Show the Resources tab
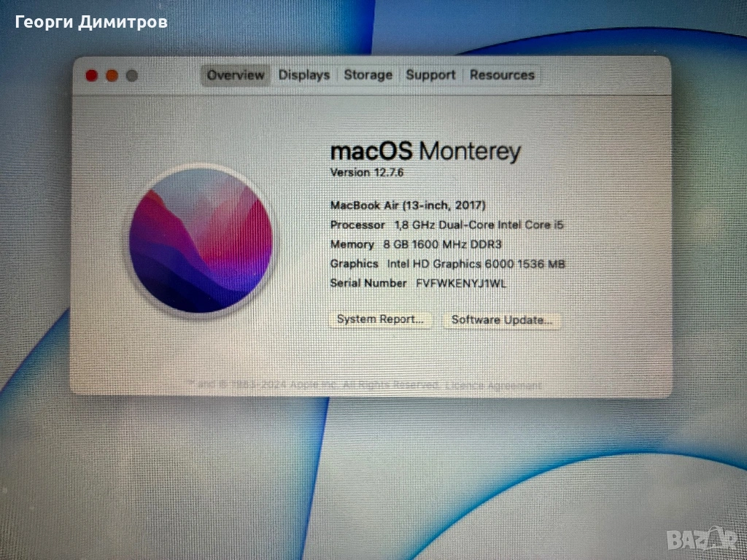 502,75
